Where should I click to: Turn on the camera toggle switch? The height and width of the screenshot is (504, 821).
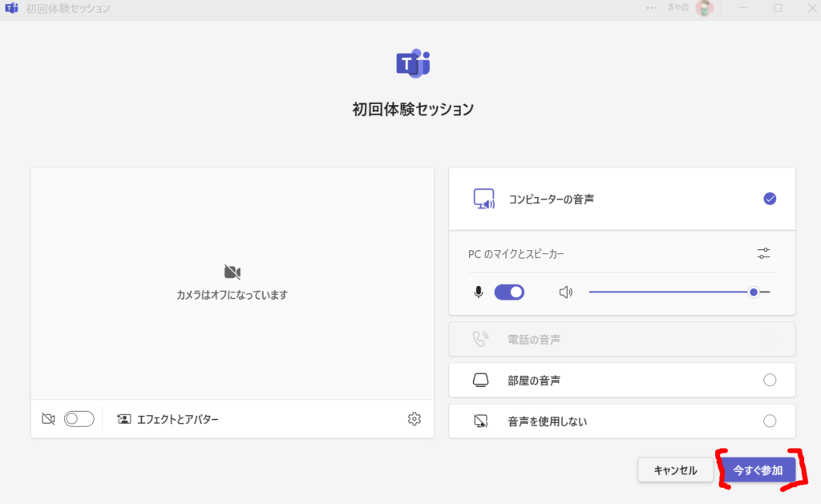tap(79, 419)
